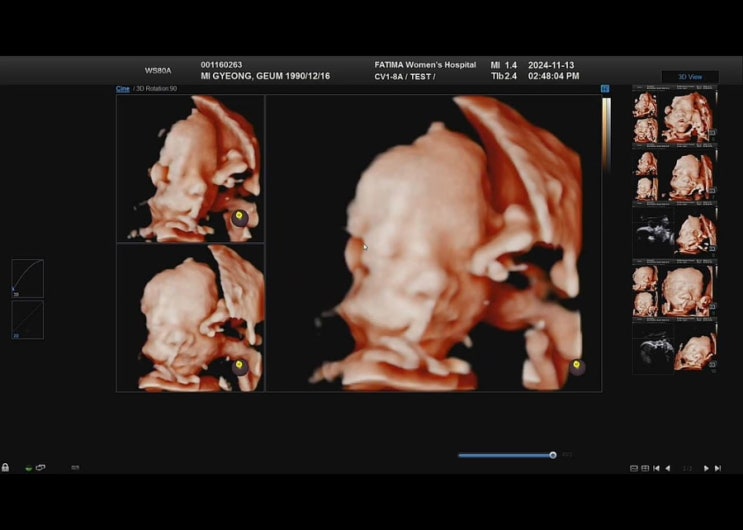Open the upper gamma curve box
The width and height of the screenshot is (743, 530).
(27, 278)
